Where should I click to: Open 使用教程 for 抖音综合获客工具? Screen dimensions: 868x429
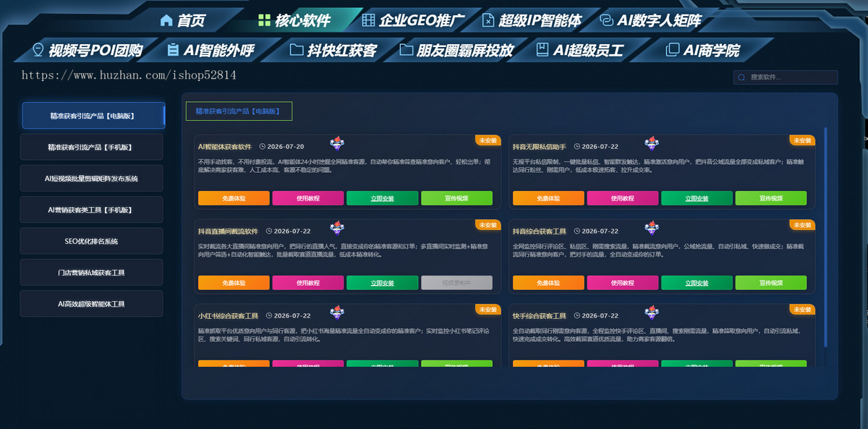pos(623,283)
